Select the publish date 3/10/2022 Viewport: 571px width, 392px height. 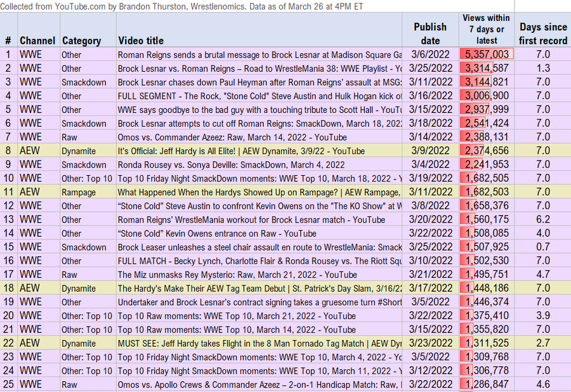(430, 261)
